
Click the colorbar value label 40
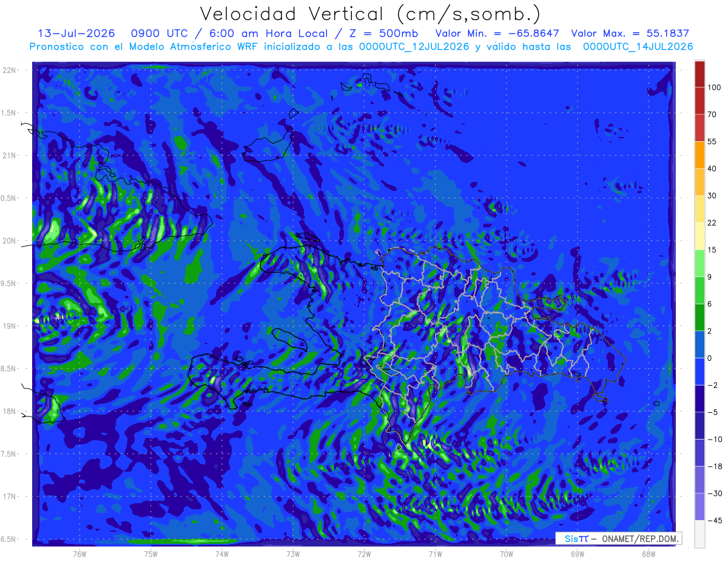point(712,169)
